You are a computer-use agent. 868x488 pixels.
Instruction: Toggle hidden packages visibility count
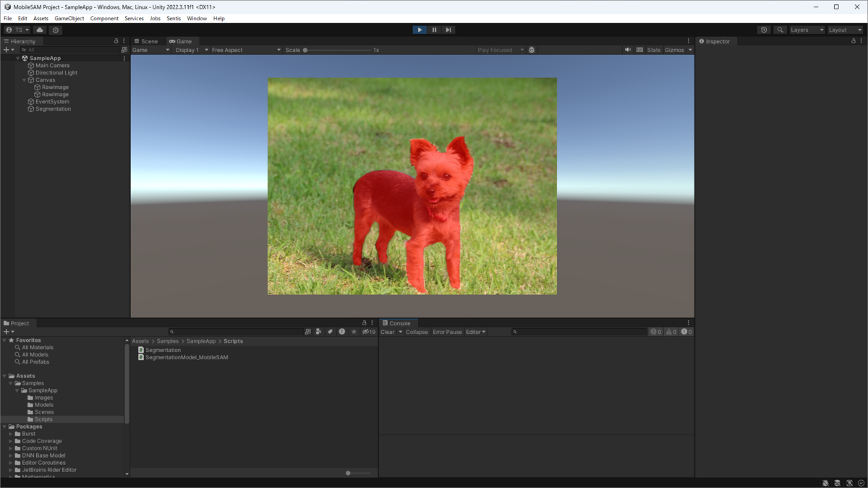pos(369,332)
